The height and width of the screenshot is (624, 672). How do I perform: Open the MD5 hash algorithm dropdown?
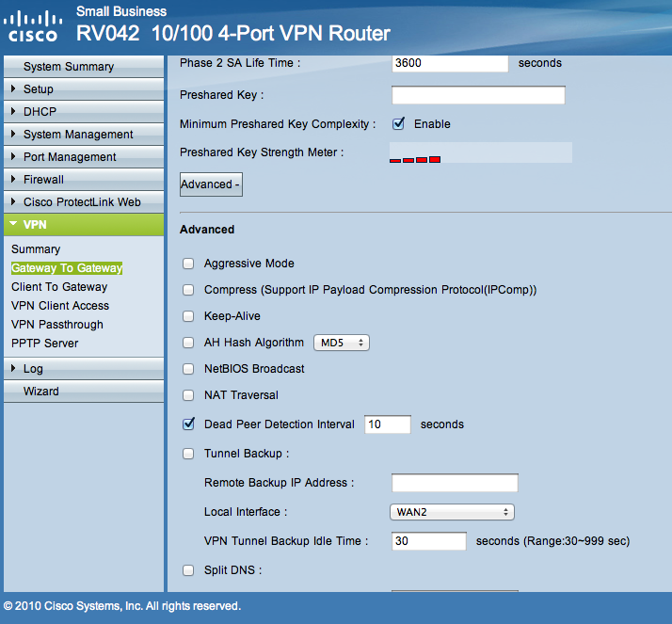tap(342, 343)
